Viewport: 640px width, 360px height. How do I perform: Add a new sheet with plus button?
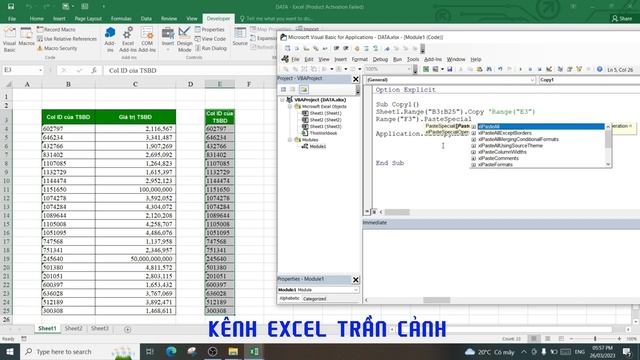127,329
